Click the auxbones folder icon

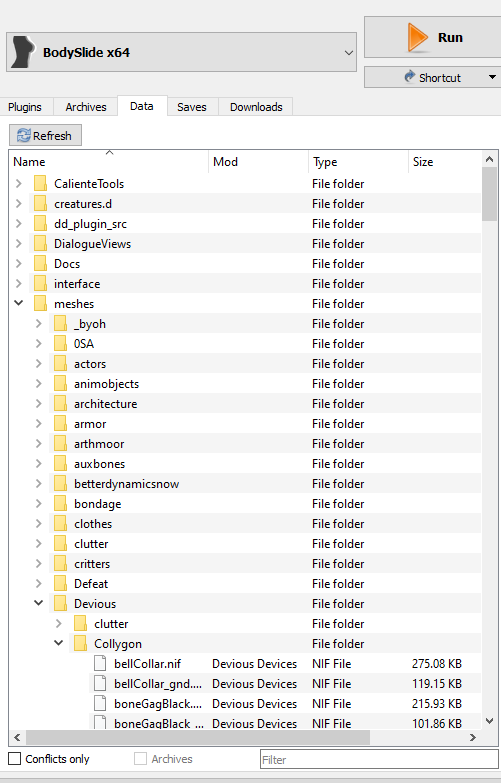(x=60, y=463)
